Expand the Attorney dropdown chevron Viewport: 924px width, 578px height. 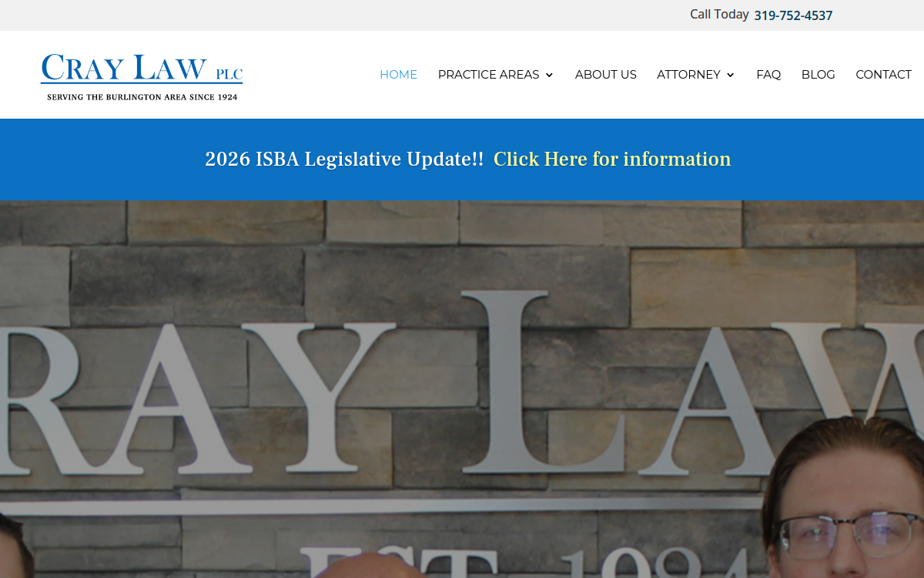[730, 75]
